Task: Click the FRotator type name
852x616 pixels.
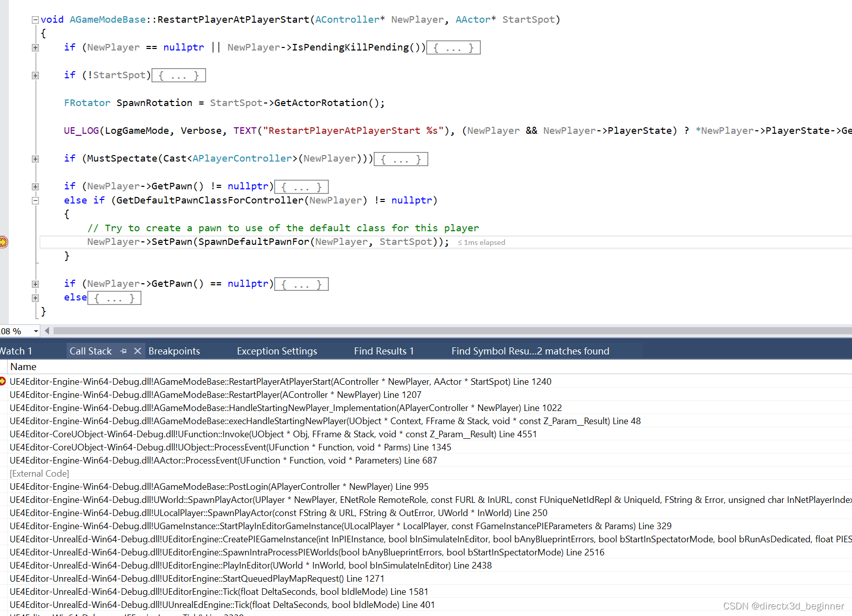Action: coord(87,103)
